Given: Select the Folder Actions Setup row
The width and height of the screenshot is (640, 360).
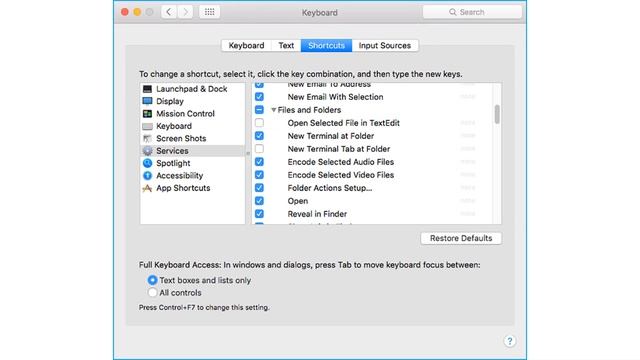Looking at the screenshot, I should [x=372, y=188].
